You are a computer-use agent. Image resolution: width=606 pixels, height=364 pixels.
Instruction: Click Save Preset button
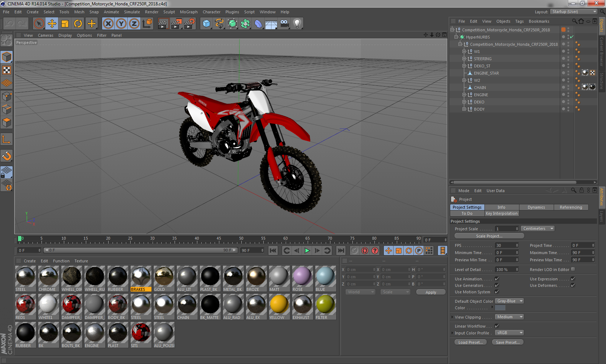click(x=508, y=342)
